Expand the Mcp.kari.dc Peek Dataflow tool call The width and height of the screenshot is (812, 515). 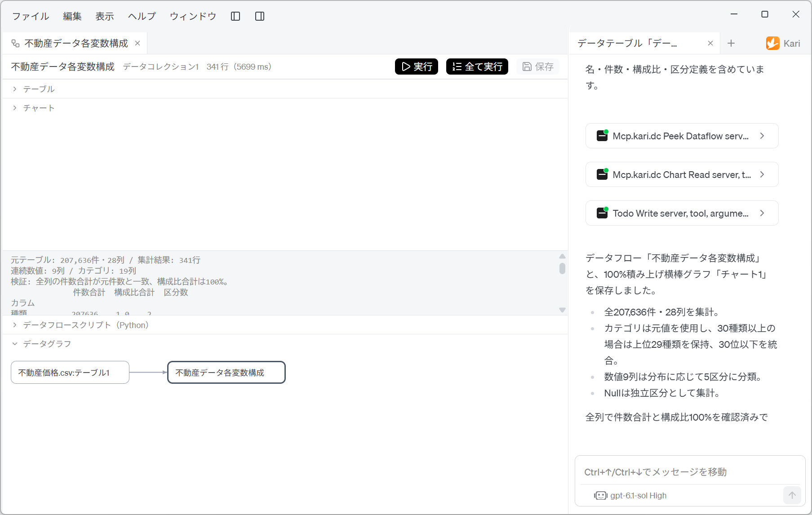(762, 136)
